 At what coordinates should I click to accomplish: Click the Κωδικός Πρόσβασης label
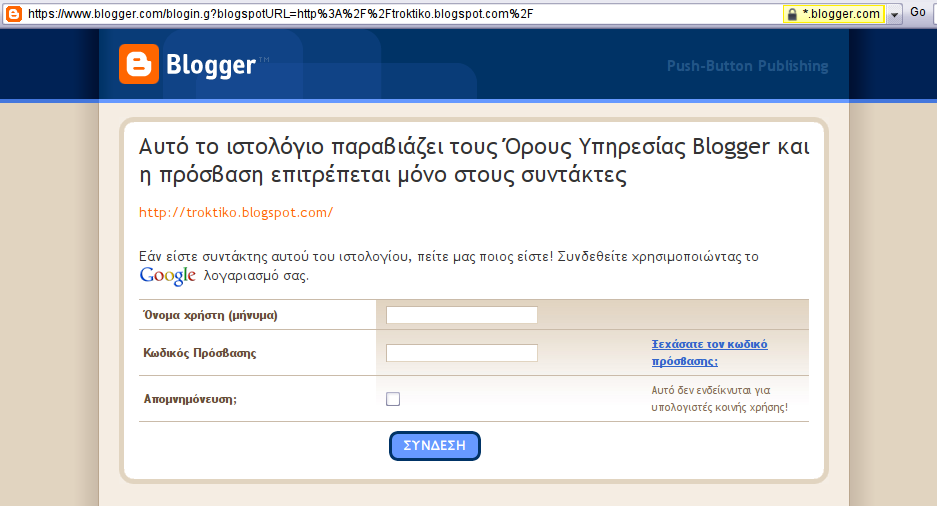pos(200,353)
